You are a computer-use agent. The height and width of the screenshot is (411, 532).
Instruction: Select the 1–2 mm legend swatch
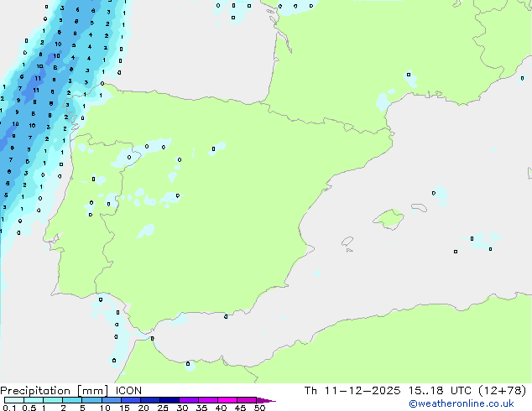coord(53,400)
